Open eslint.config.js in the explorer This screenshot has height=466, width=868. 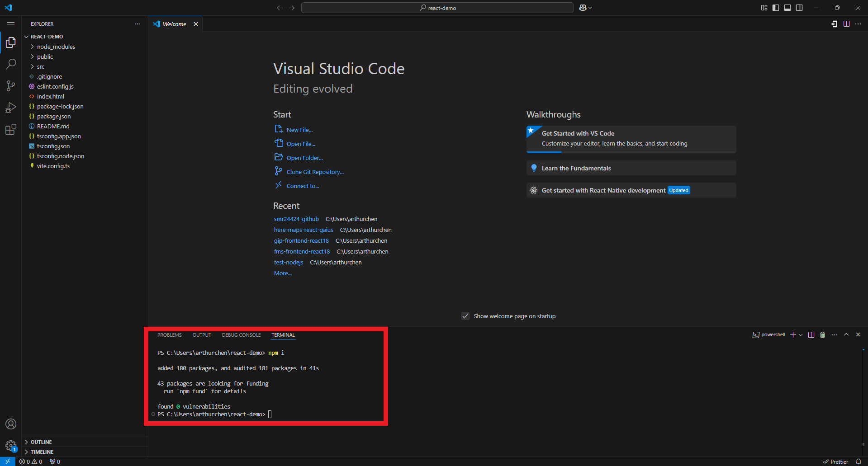[85, 86]
